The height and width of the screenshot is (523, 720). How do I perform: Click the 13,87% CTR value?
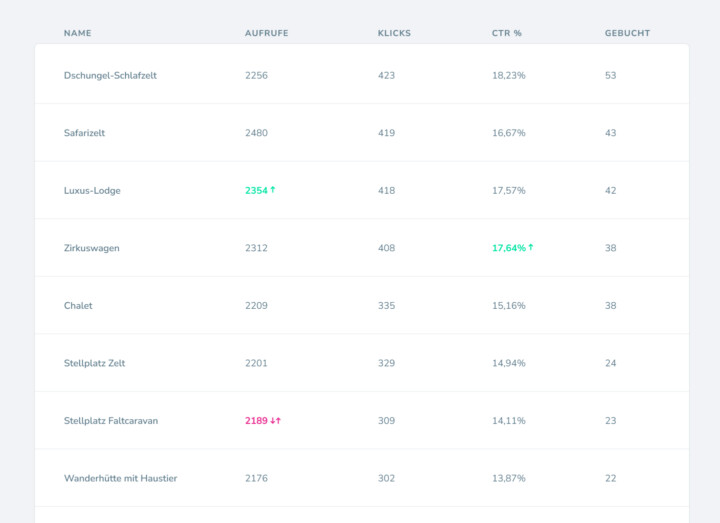click(509, 478)
